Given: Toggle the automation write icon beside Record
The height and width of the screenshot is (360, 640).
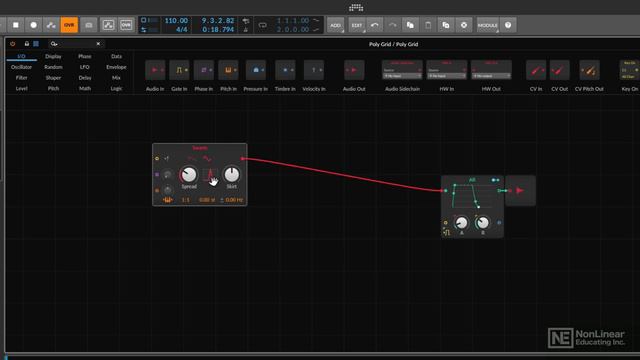Looking at the screenshot, I should point(51,25).
